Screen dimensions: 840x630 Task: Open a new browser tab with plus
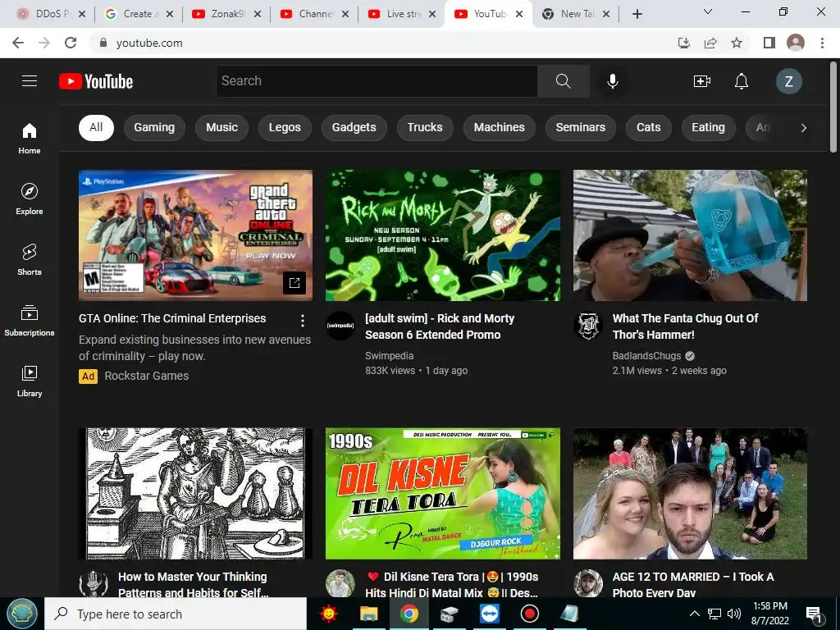point(637,14)
